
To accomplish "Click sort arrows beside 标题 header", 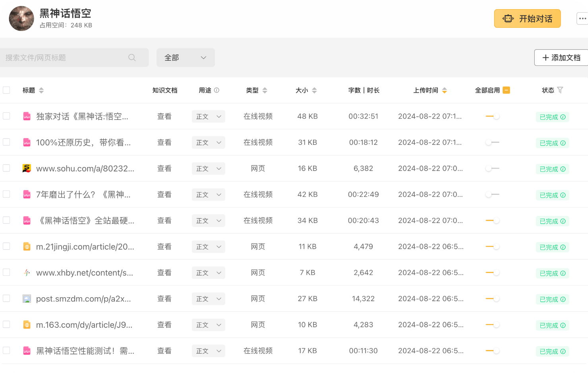I will (x=41, y=90).
